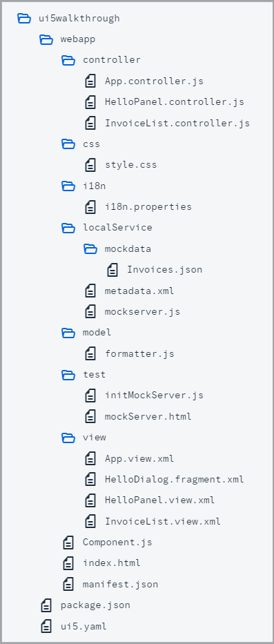Select the Component.js file
The image size is (274, 644).
[x=117, y=542]
